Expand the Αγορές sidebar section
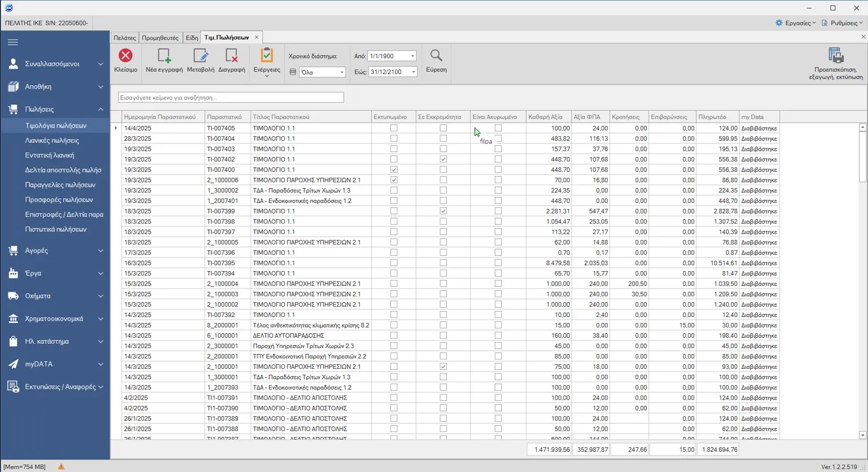The image size is (868, 472). pyautogui.click(x=101, y=250)
